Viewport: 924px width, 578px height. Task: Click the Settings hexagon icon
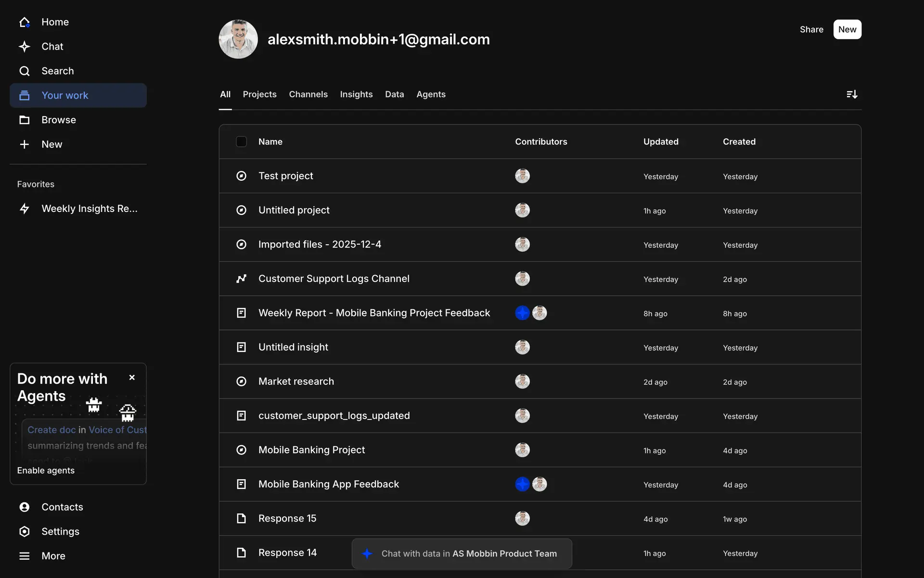pyautogui.click(x=25, y=531)
